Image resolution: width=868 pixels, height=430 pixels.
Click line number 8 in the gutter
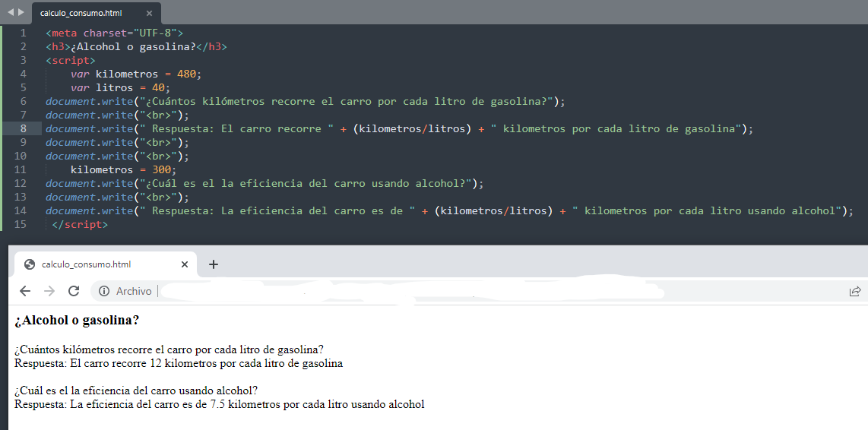tap(24, 129)
